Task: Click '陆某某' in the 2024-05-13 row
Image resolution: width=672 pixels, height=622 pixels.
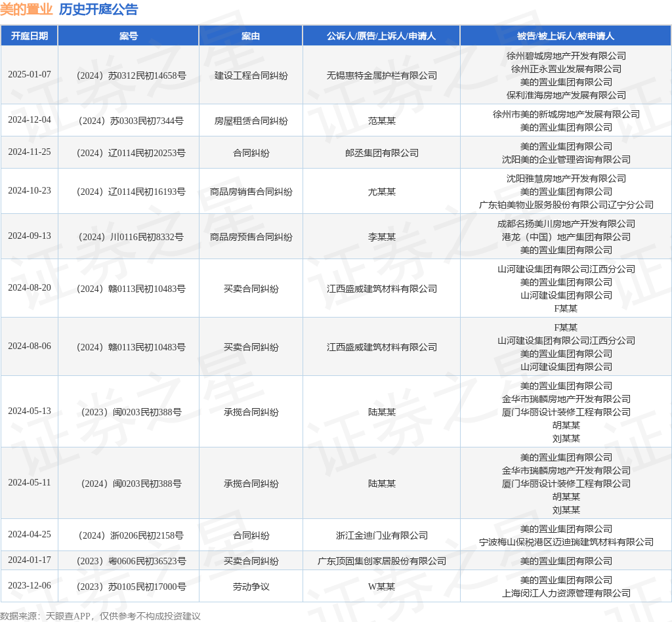Action: (x=382, y=413)
